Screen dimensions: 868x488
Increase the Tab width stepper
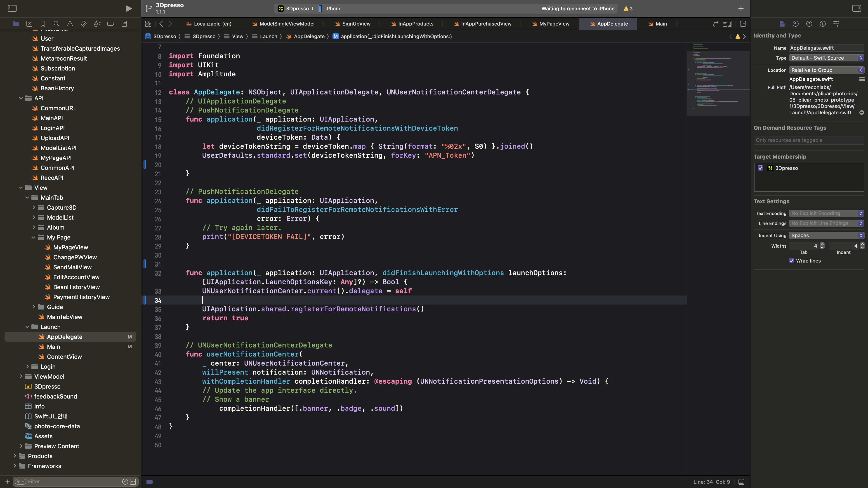822,244
